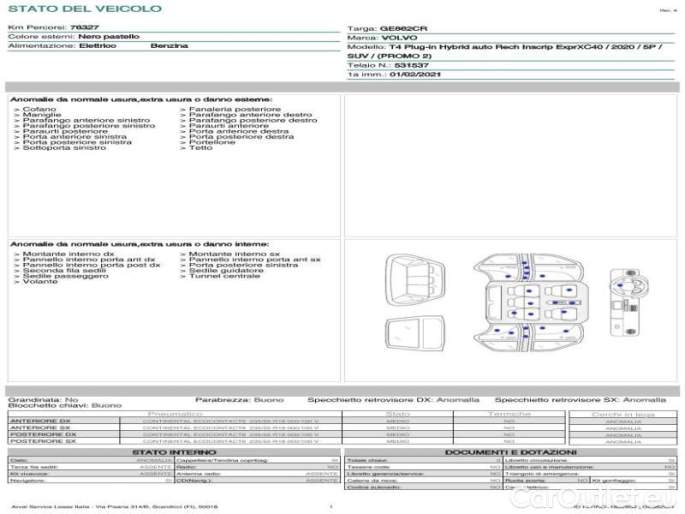Select Porta posteriore destra
The height and width of the screenshot is (514, 685).
click(241, 137)
